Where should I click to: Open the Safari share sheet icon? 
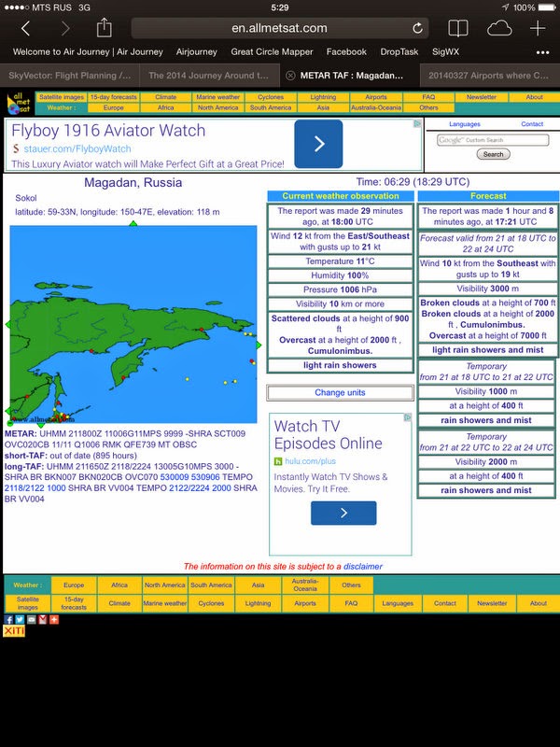(105, 28)
